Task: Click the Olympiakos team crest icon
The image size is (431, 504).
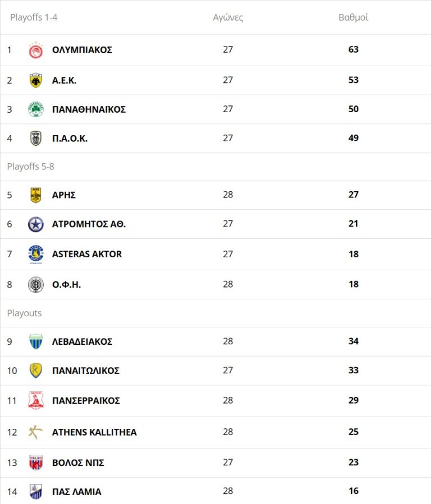Action: [x=36, y=50]
